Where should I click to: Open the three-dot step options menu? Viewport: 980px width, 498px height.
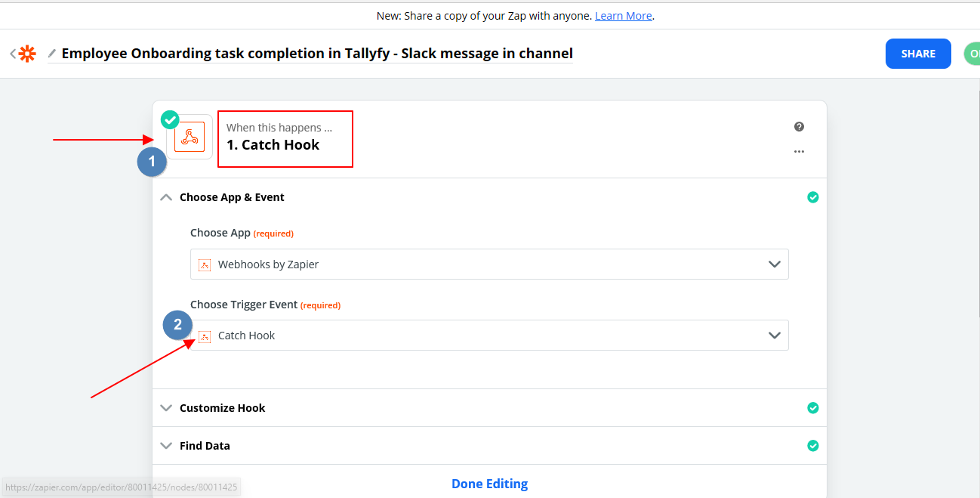(799, 152)
